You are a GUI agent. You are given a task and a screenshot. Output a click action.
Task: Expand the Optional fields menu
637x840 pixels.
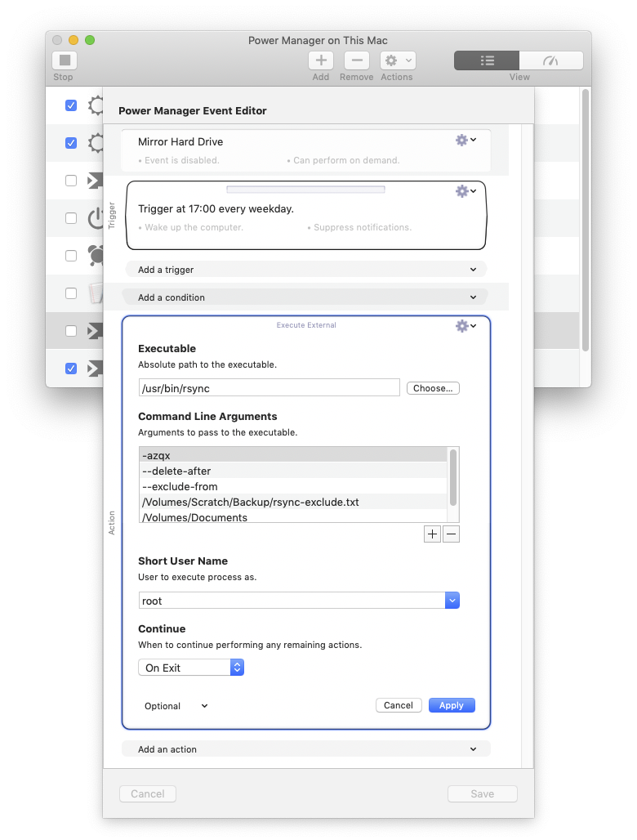click(x=176, y=706)
